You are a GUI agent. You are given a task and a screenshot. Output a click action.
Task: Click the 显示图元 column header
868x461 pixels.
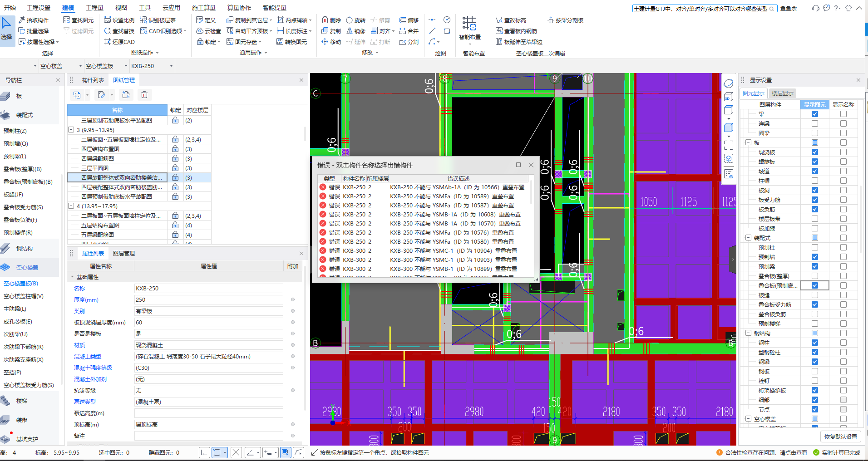[815, 104]
